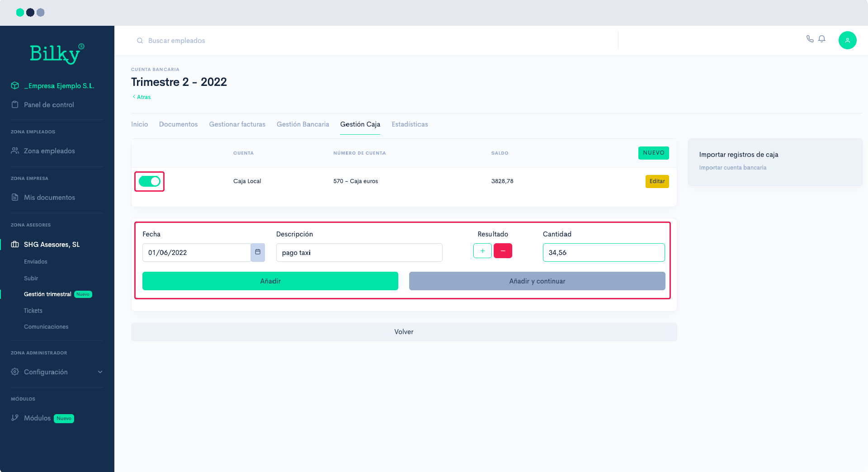Click the Cantidad input field
Screen dimensions: 868x472
point(603,253)
